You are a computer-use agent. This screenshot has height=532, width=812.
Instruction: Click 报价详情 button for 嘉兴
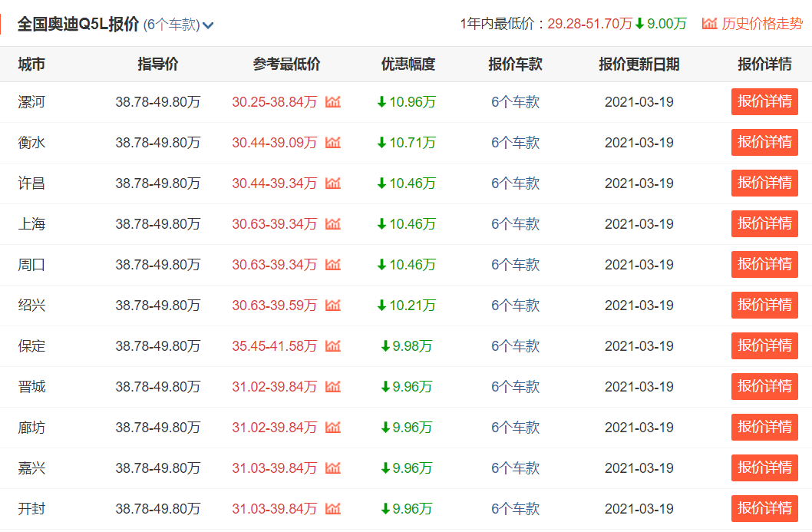coord(764,468)
